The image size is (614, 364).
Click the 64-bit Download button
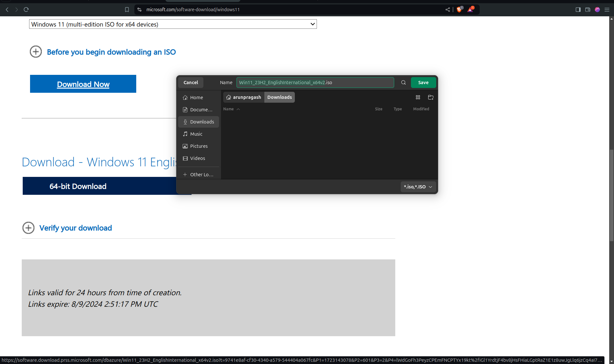(99, 186)
